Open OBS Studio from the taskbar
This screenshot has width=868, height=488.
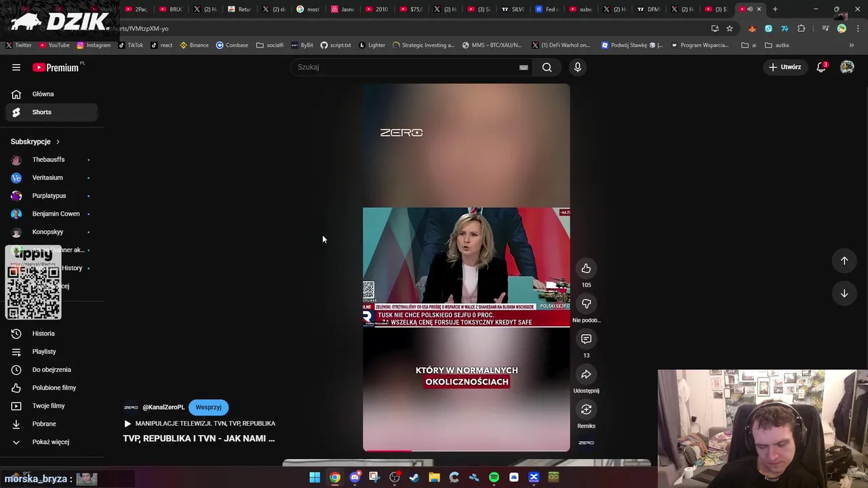[x=395, y=477]
